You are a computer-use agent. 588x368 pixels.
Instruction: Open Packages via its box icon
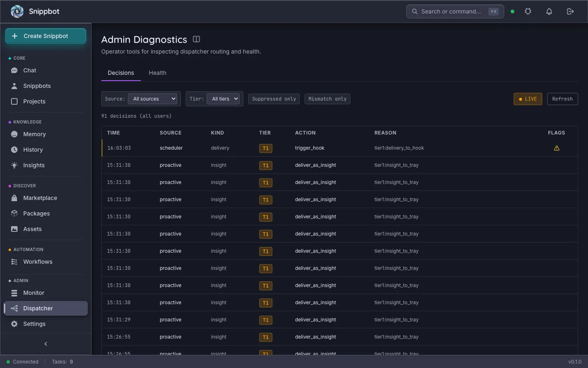(14, 213)
